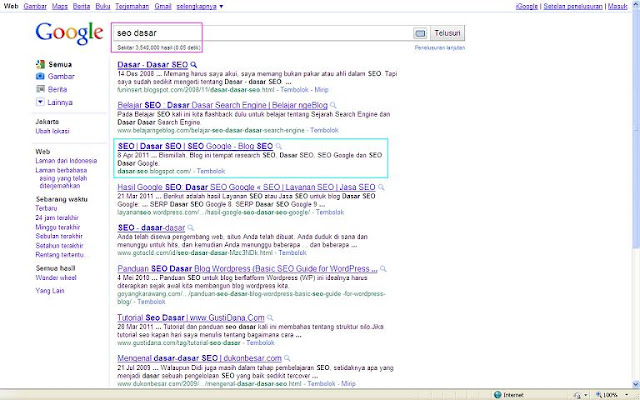Click the Berita newspaper icon in sidebar

click(x=40, y=89)
